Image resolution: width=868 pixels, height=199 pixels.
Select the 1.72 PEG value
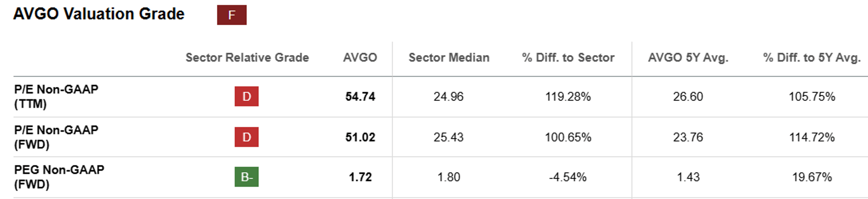click(x=360, y=177)
